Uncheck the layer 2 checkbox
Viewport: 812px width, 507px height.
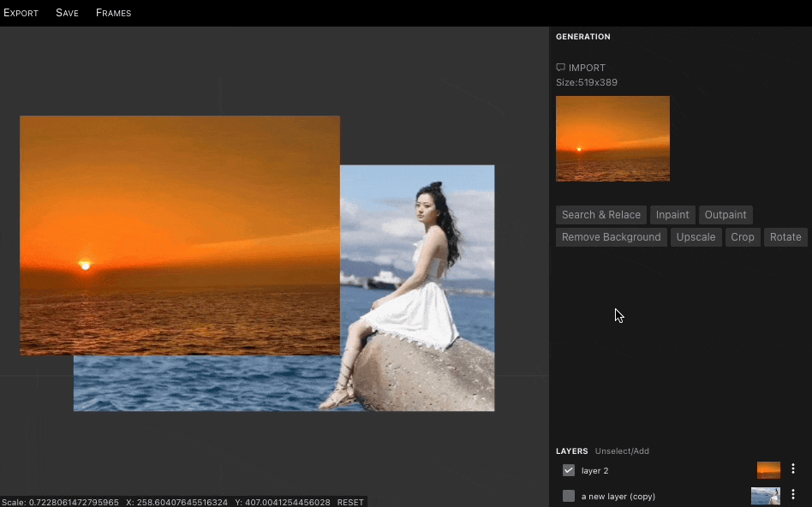point(569,470)
